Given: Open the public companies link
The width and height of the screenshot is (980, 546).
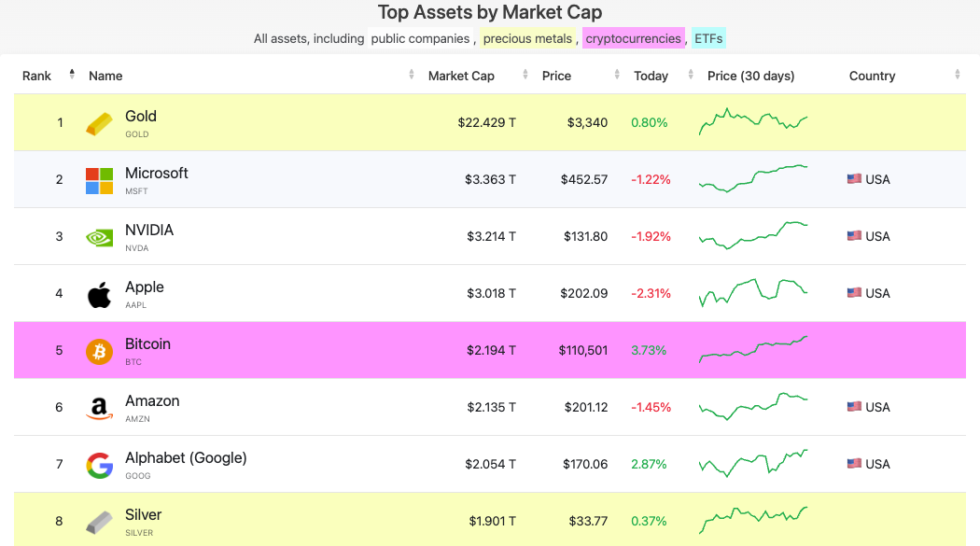Looking at the screenshot, I should tap(420, 38).
